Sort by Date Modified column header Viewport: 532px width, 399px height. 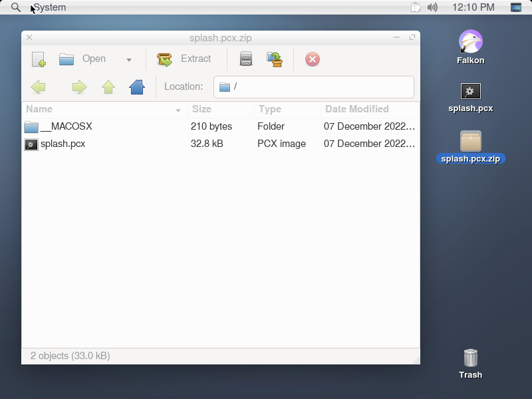click(370, 109)
